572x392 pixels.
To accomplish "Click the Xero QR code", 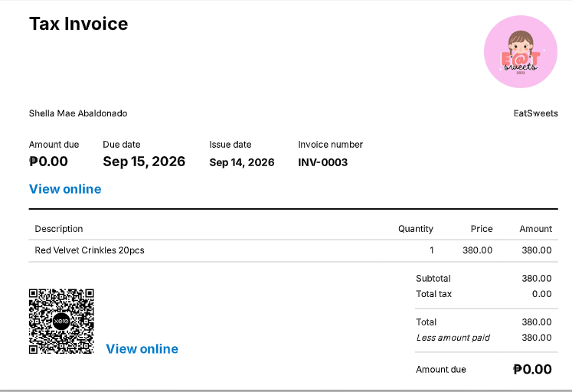I will 61,322.
